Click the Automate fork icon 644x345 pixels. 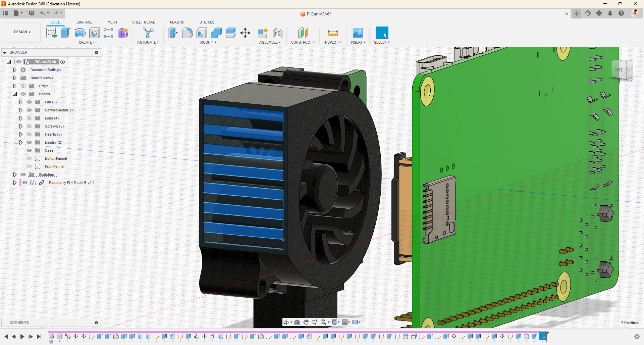[x=148, y=33]
